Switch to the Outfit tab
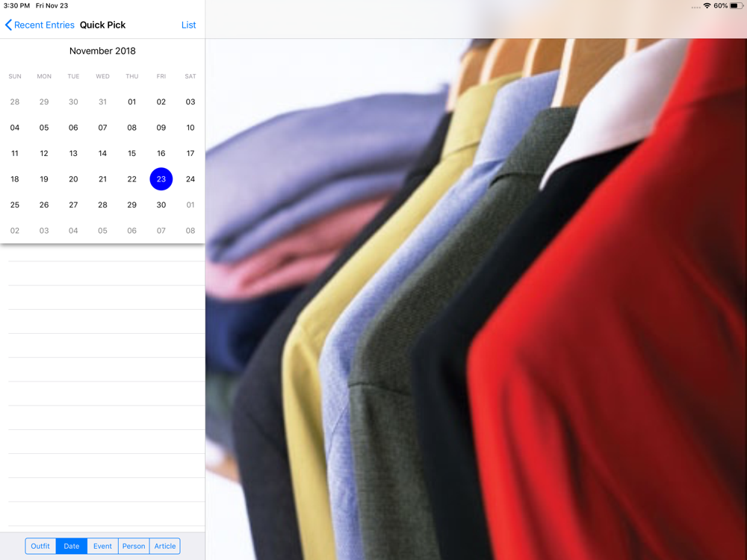This screenshot has width=747, height=560. point(40,547)
